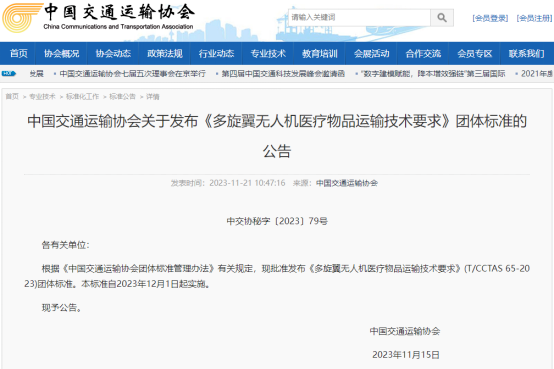Click the China Communications and Transportation Association logo
The image size is (554, 369).
[98, 18]
